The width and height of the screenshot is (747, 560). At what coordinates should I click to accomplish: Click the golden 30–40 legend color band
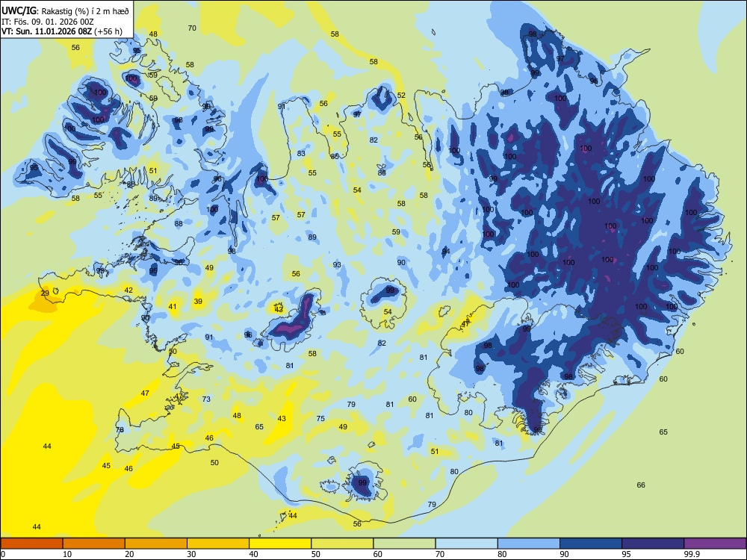tap(218, 544)
